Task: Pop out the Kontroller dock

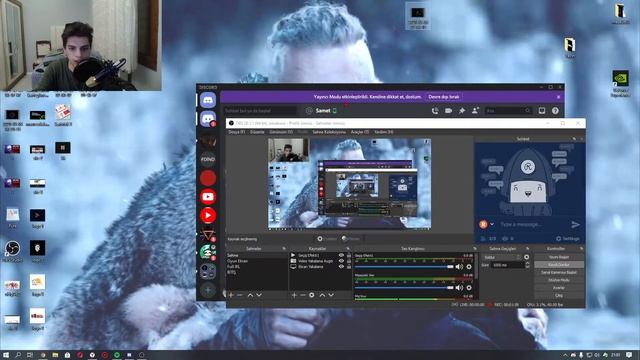Action: pyautogui.click(x=581, y=249)
